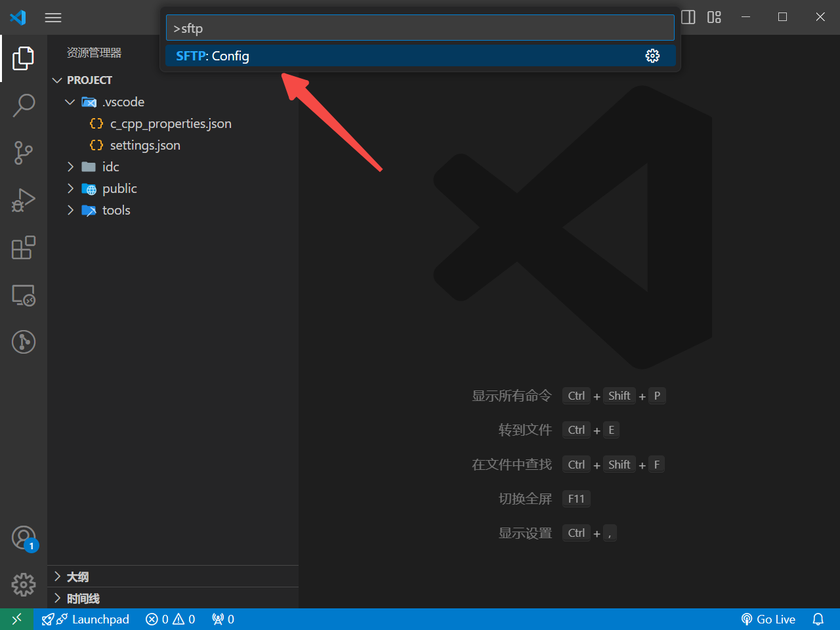The image size is (840, 630).
Task: Expand the 大纲 outline section
Action: (x=173, y=576)
